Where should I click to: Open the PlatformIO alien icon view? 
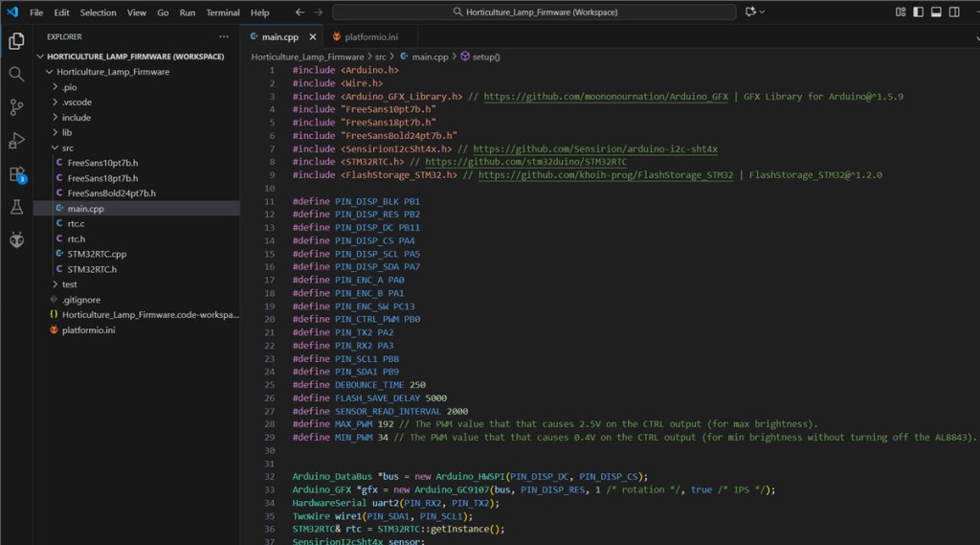pos(16,239)
